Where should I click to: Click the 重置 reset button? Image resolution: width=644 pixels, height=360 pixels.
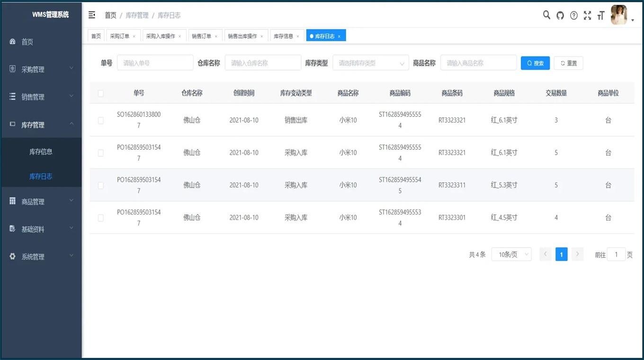tap(568, 63)
